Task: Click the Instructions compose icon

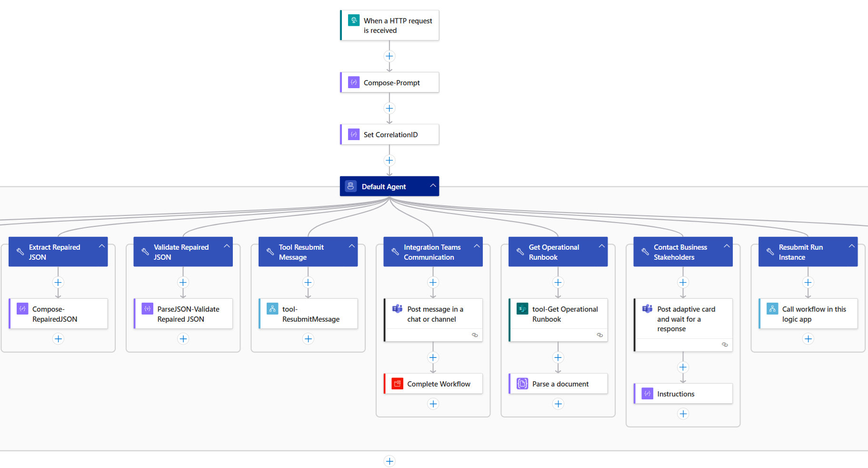Action: 648,394
